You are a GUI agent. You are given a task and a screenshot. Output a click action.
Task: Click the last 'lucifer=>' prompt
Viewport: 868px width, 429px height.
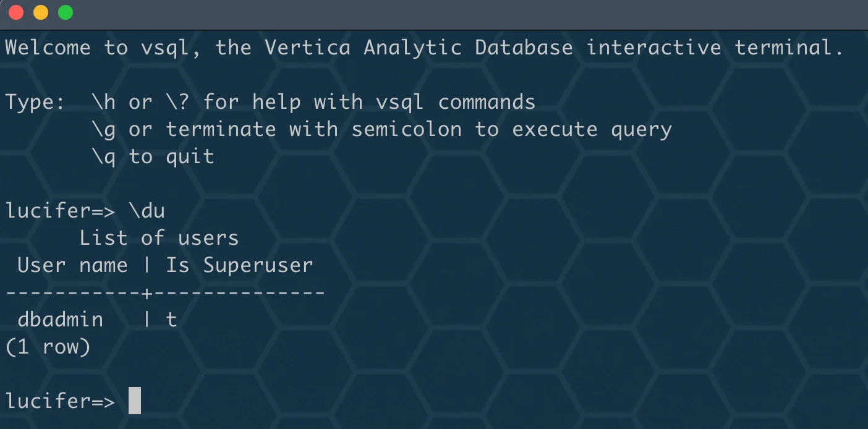61,401
